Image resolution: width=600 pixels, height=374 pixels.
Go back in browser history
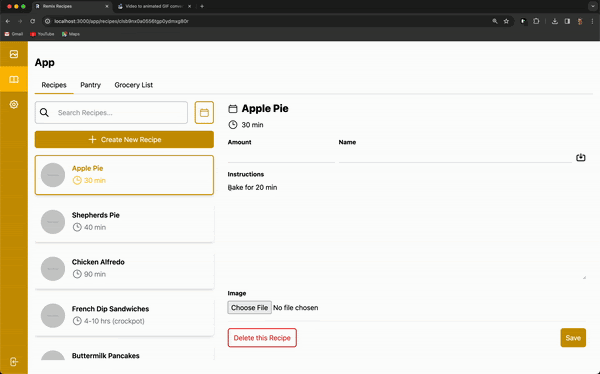click(x=8, y=21)
